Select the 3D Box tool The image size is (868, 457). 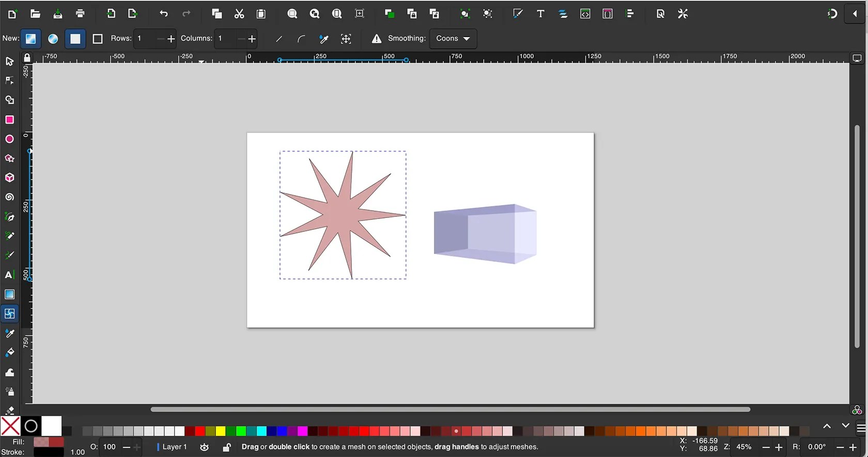click(x=9, y=178)
